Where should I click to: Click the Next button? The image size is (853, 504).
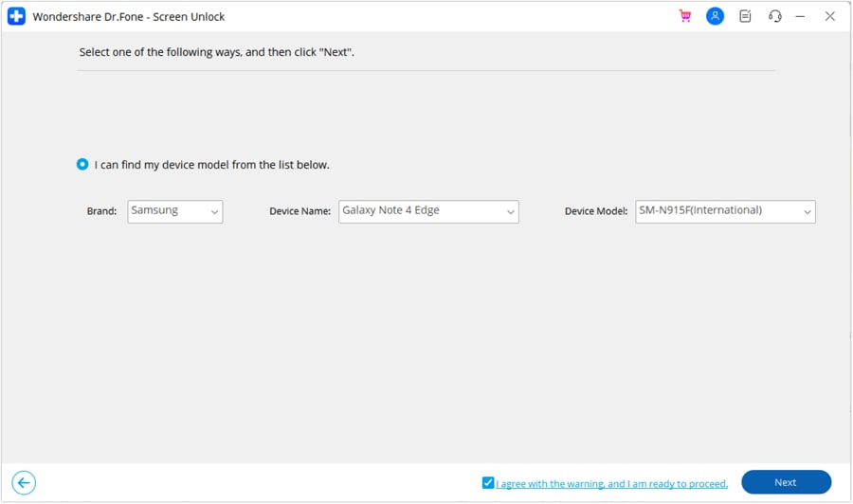click(786, 482)
